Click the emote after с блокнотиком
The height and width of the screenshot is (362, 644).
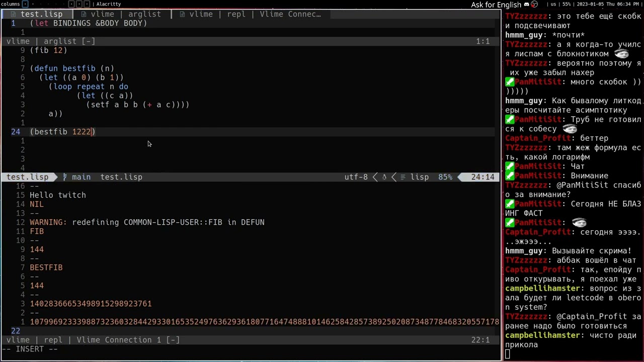pos(622,54)
